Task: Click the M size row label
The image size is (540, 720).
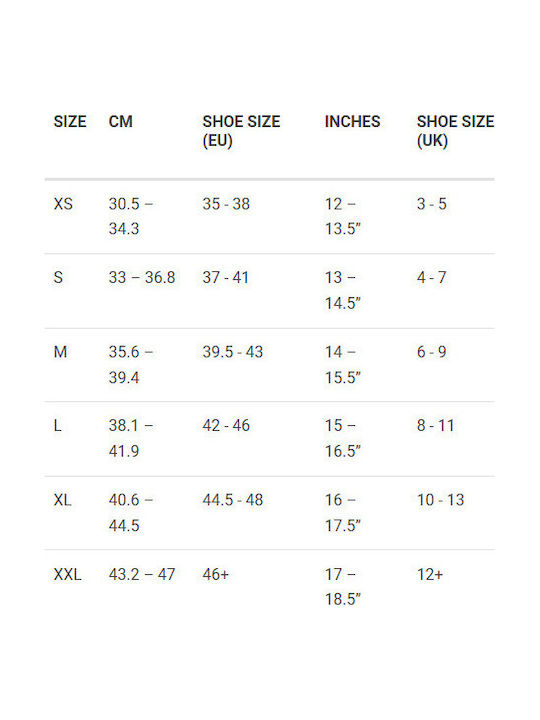Action: click(x=60, y=352)
